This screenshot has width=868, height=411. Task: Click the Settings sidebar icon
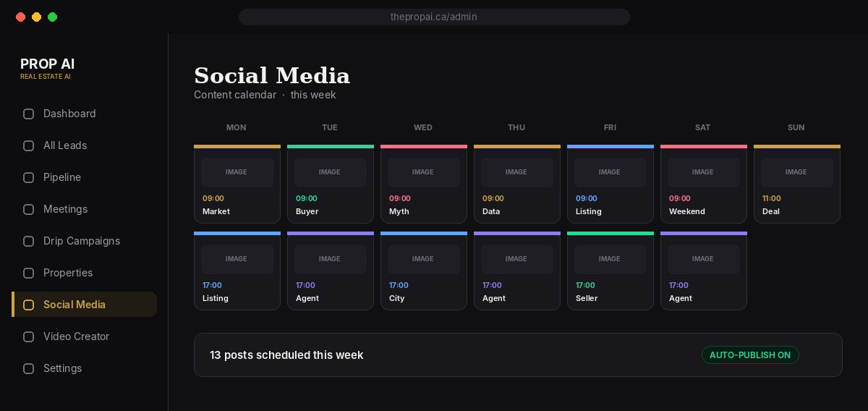(x=29, y=368)
